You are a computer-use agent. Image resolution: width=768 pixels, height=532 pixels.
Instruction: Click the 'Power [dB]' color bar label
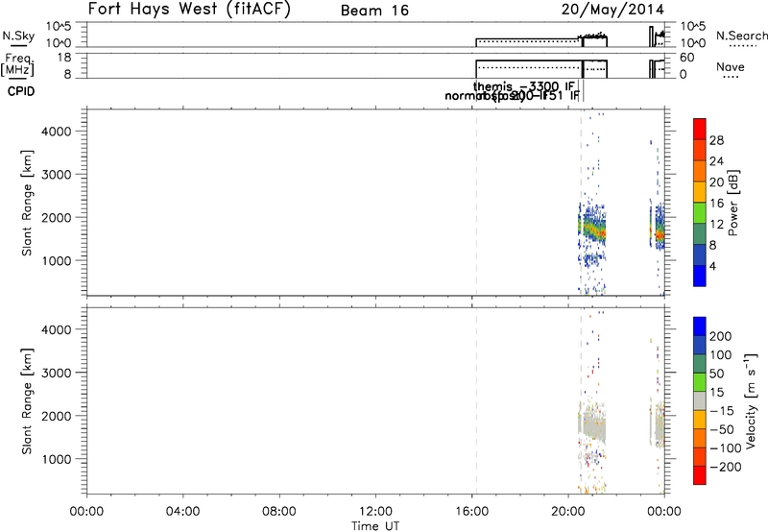(x=732, y=203)
